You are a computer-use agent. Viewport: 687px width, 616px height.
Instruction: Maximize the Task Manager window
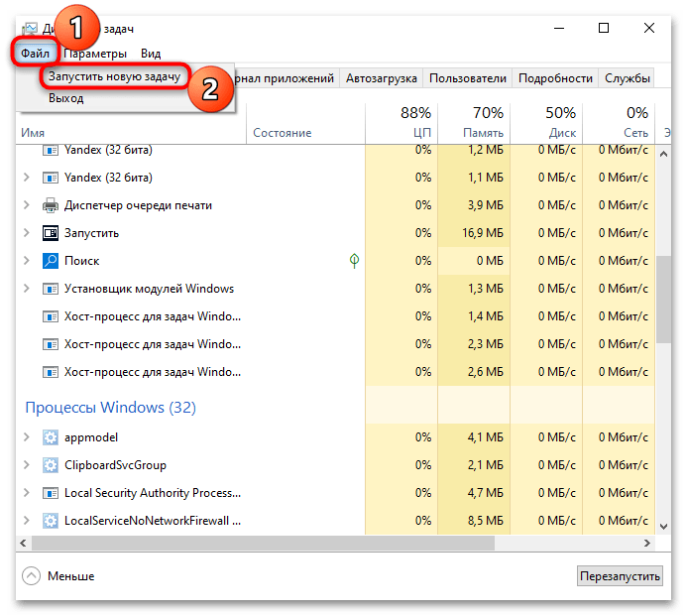604,28
